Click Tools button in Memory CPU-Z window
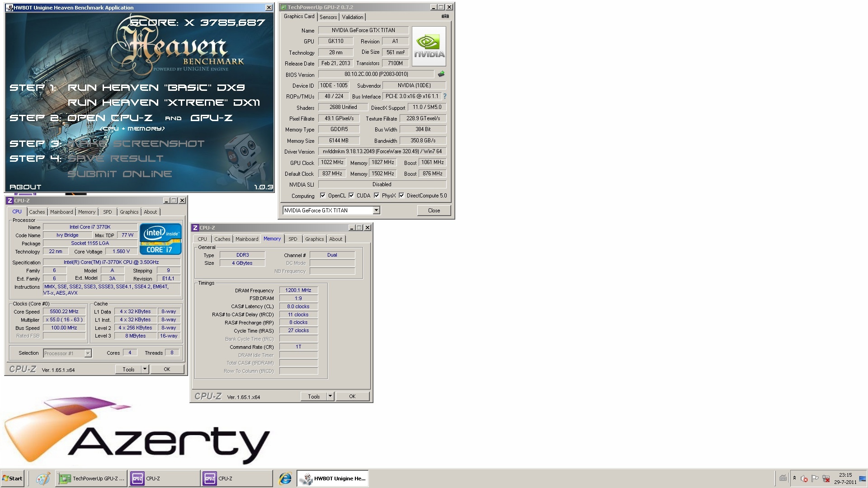 point(314,396)
